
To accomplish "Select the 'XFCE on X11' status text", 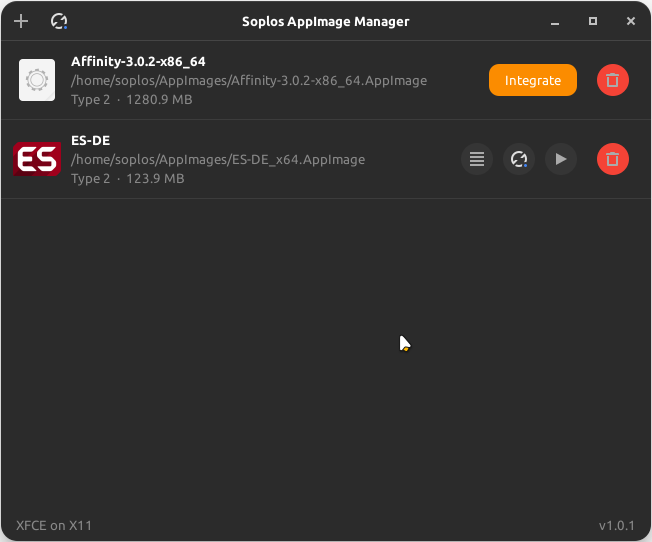I will pyautogui.click(x=54, y=526).
